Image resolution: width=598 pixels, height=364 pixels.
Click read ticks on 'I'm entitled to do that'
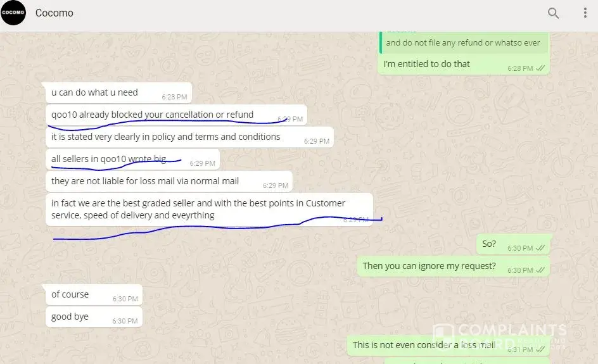[x=540, y=68]
